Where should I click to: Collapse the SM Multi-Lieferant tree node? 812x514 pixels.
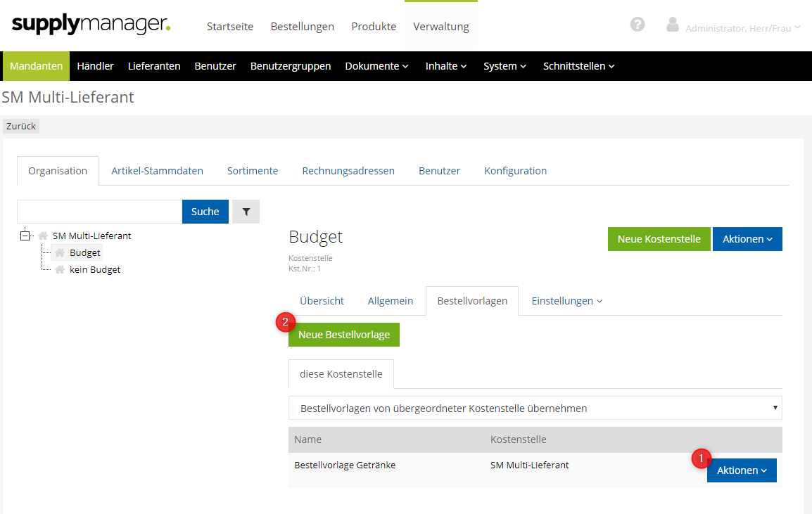tap(26, 236)
